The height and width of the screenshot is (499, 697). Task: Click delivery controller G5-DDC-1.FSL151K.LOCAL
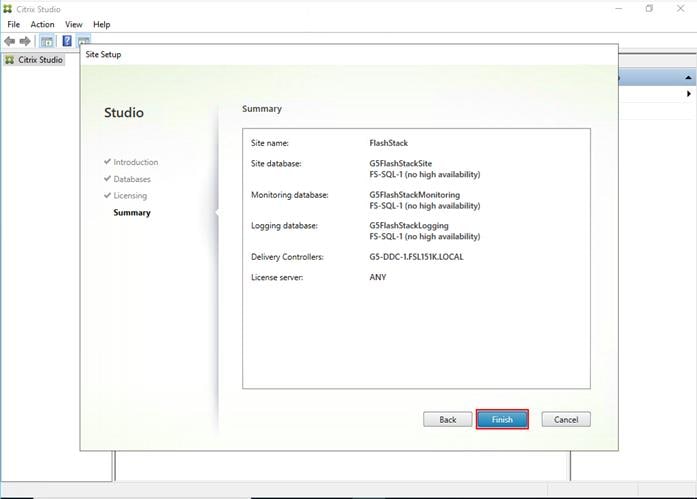[416, 257]
